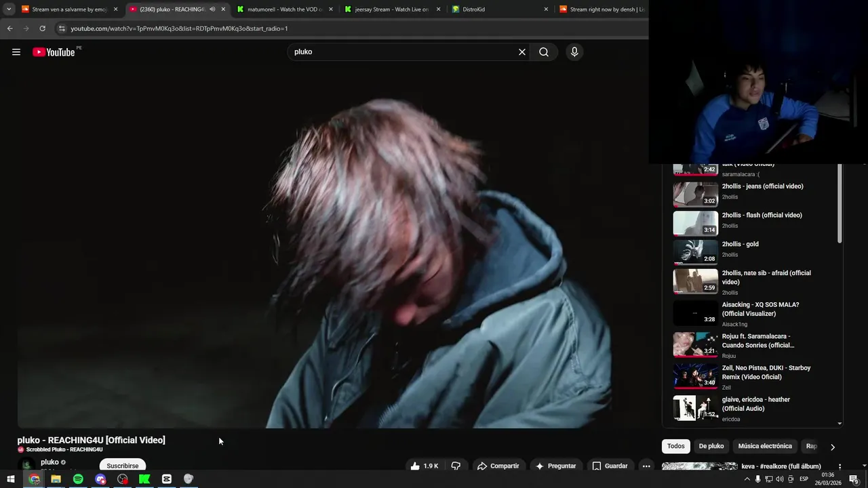
Task: Open the Windows Start menu
Action: pyautogui.click(x=11, y=479)
